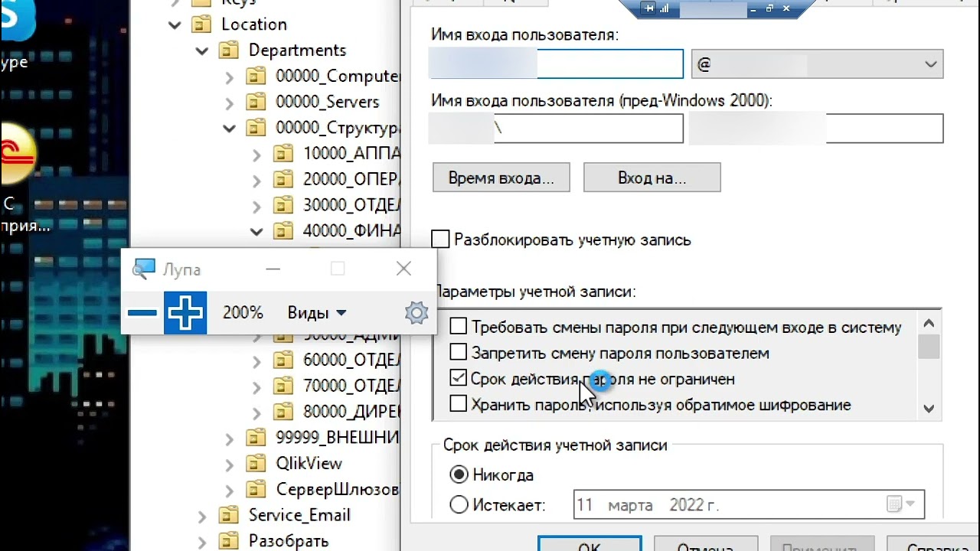The height and width of the screenshot is (551, 980).
Task: Expand the 00000_Servers node
Action: [x=230, y=103]
